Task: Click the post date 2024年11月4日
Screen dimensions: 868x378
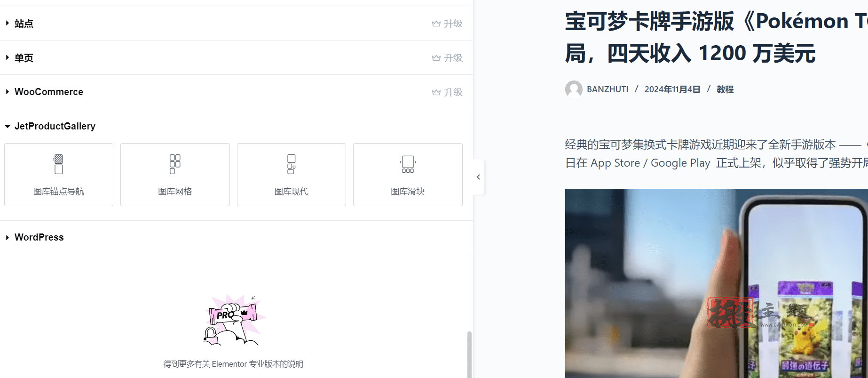Action: [672, 89]
